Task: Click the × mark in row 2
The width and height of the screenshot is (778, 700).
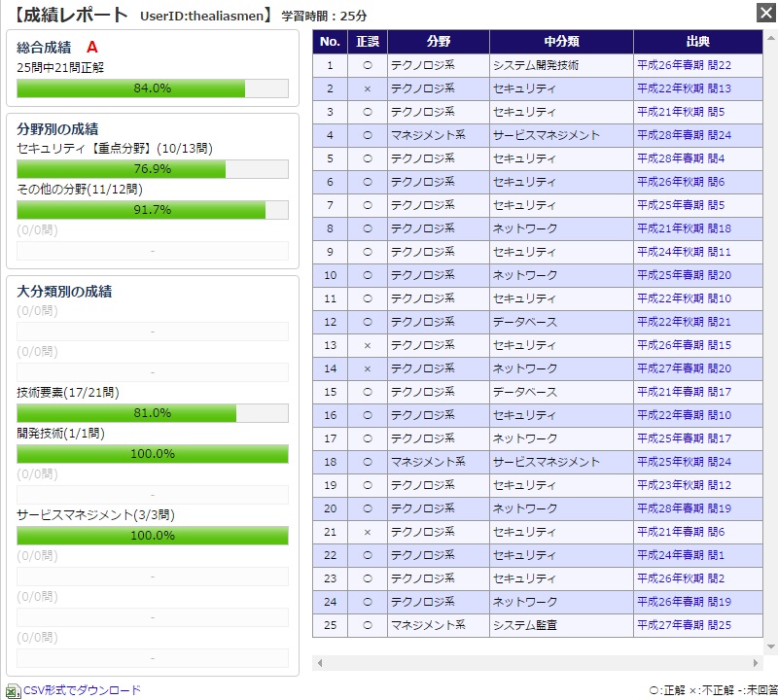Action: point(368,89)
